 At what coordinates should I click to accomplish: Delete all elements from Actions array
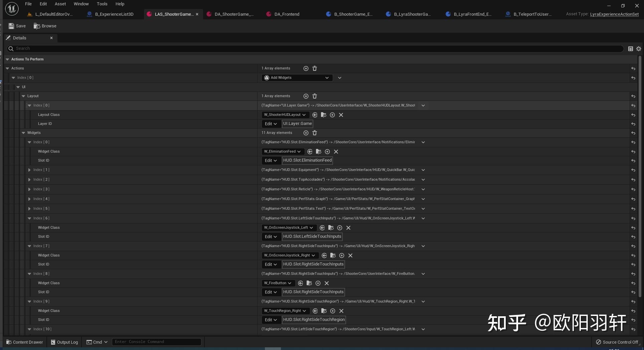[x=314, y=68]
